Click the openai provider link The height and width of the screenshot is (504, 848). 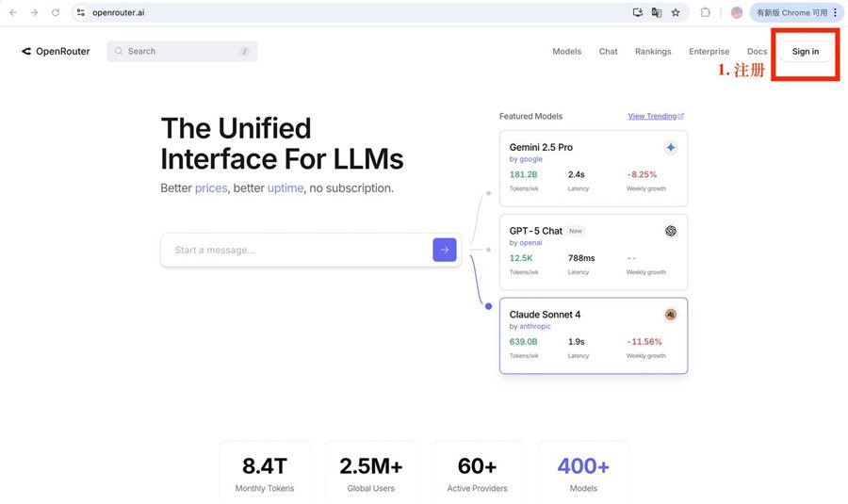pos(530,243)
